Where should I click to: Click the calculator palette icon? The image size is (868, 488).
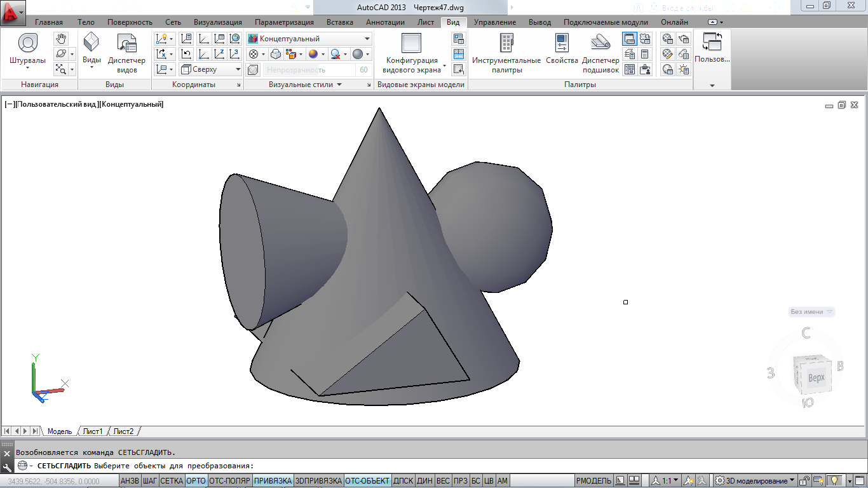645,54
